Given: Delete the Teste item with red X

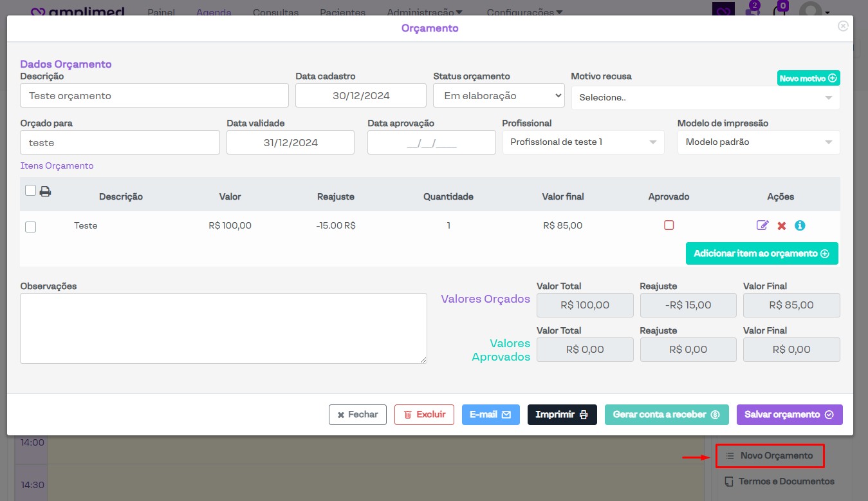Looking at the screenshot, I should [x=782, y=226].
